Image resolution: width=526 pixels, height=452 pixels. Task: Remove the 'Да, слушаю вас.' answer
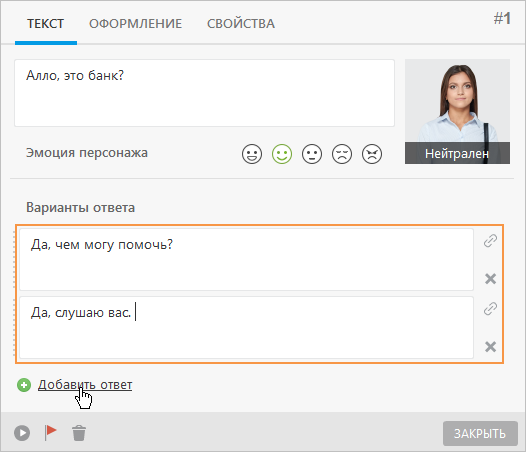click(x=490, y=347)
